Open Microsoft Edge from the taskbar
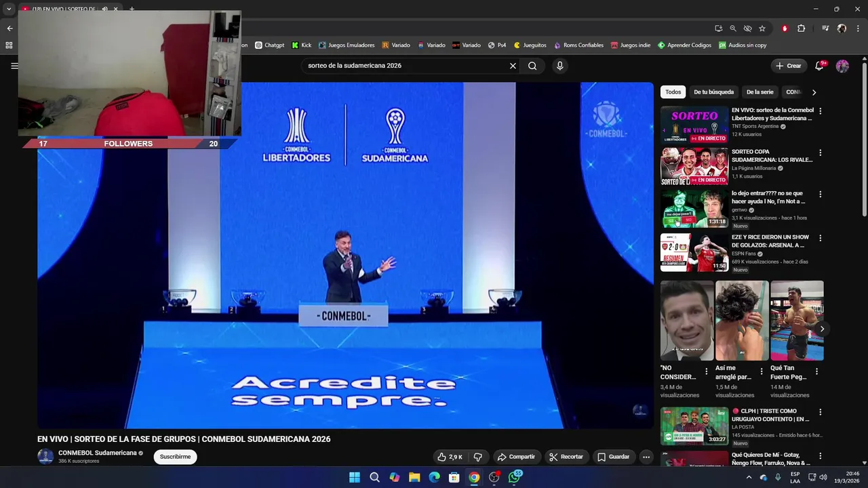868x488 pixels. pyautogui.click(x=434, y=477)
